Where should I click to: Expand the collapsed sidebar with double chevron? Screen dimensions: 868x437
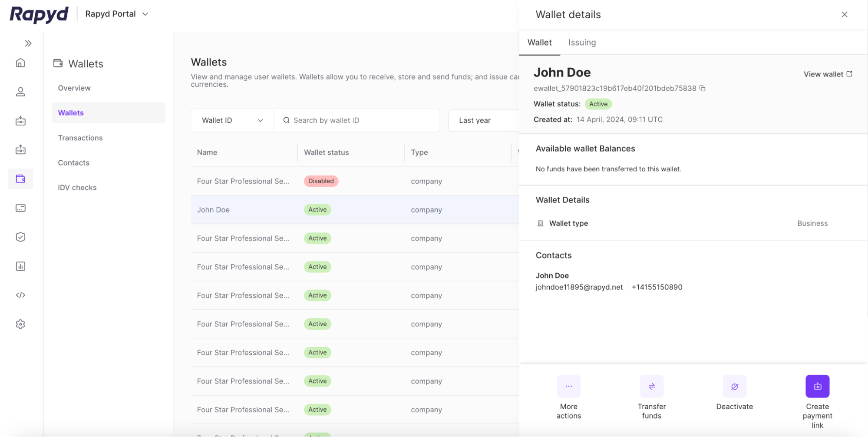click(x=28, y=43)
